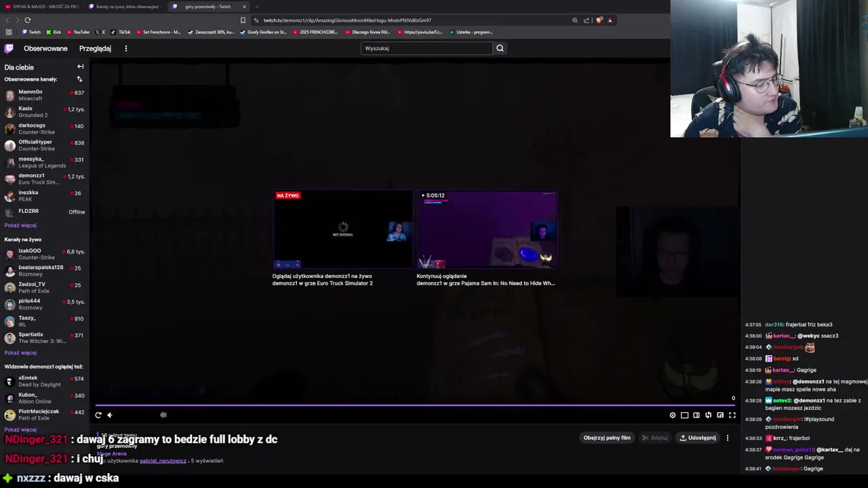Open meesyka_ League of Legends channel
The height and width of the screenshot is (488, 868).
click(44, 162)
